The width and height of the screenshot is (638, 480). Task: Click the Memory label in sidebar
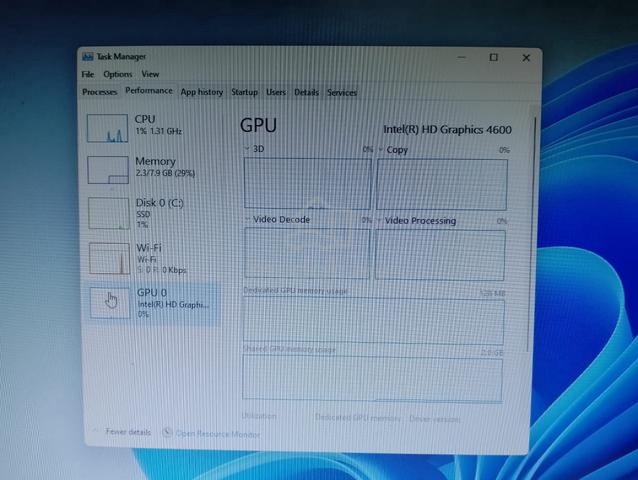[x=155, y=161]
